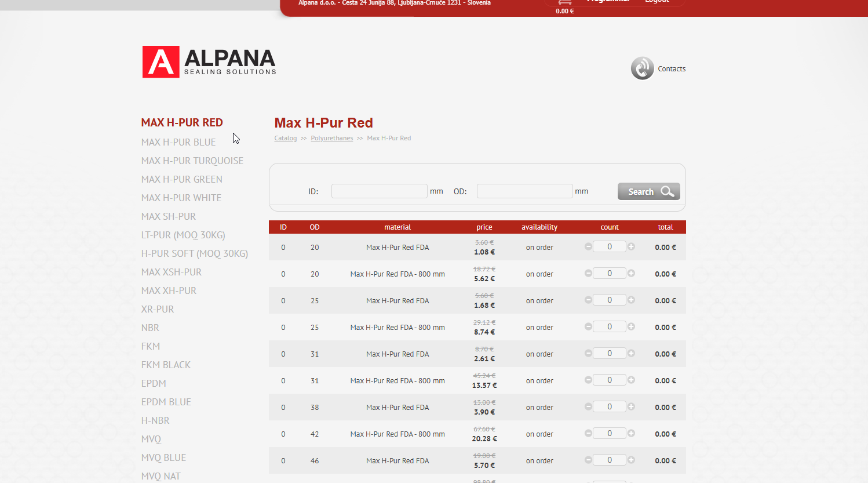Select the FKM sidebar entry
Image resolution: width=868 pixels, height=483 pixels.
tap(151, 346)
